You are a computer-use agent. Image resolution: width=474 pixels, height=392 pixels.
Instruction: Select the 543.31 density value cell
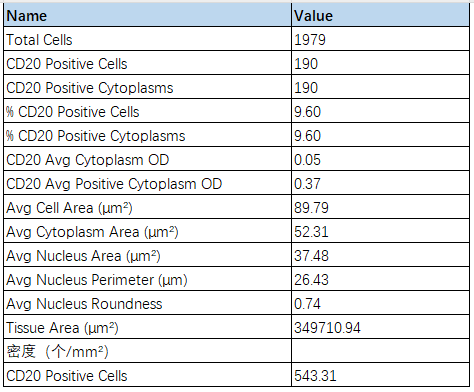pos(380,375)
